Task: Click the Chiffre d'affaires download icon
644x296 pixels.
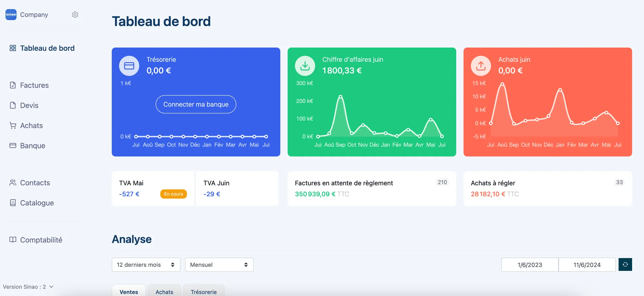Action: (305, 66)
